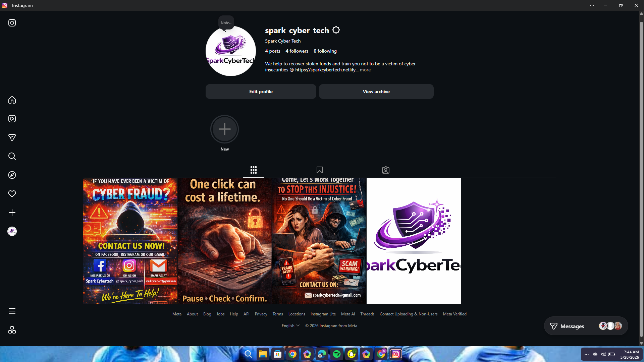Open the Direct messages paper-plane sidebar icon
The width and height of the screenshot is (644, 362).
coord(12,137)
